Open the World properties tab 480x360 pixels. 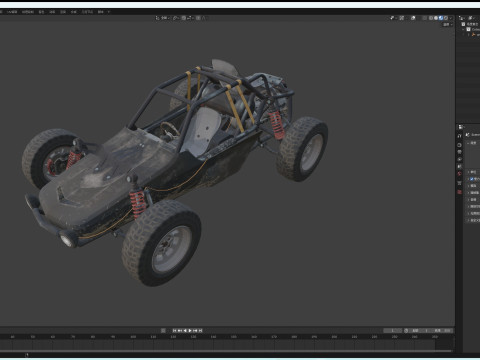[460, 173]
